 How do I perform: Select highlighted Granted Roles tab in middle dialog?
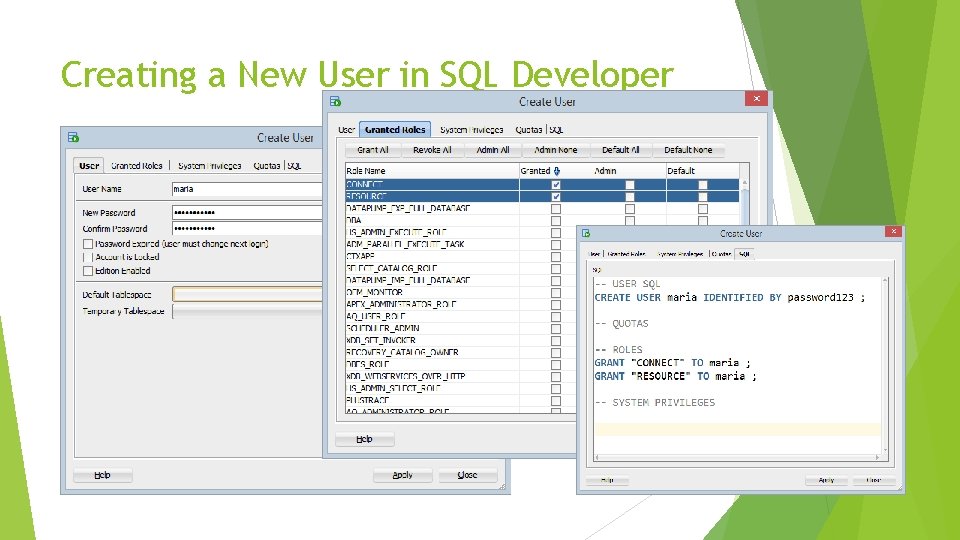395,129
